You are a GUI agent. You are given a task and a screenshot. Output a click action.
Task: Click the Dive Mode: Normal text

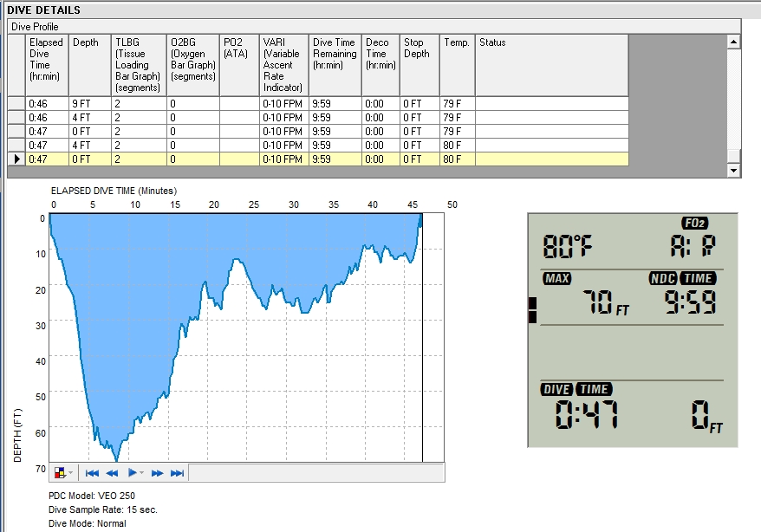click(88, 523)
